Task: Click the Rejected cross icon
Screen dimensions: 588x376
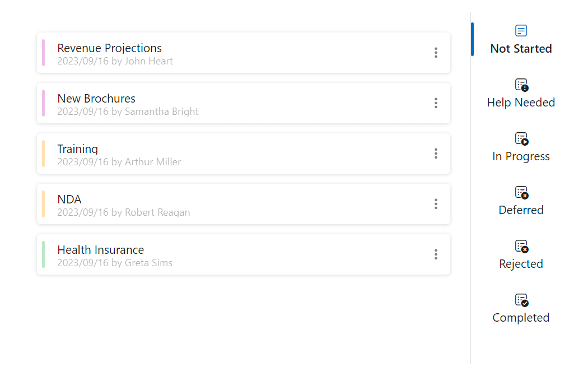Action: [x=521, y=246]
